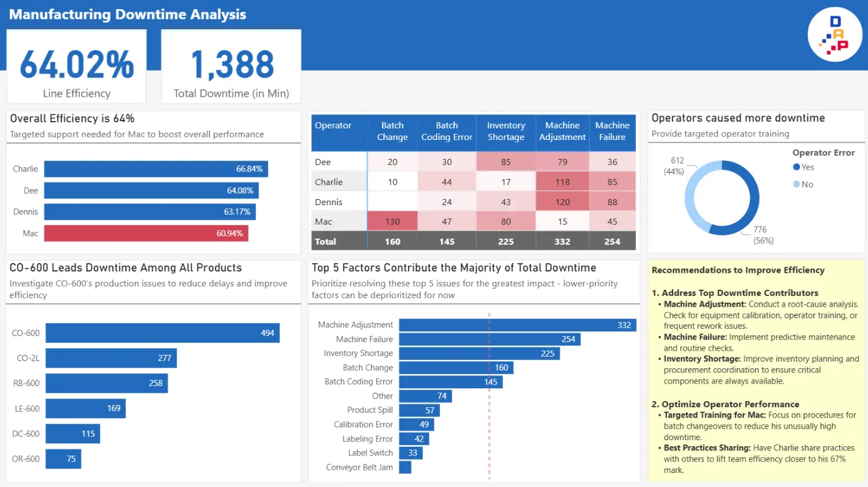Sort by the Machine Failure column header
This screenshot has width=868, height=487.
coord(612,131)
